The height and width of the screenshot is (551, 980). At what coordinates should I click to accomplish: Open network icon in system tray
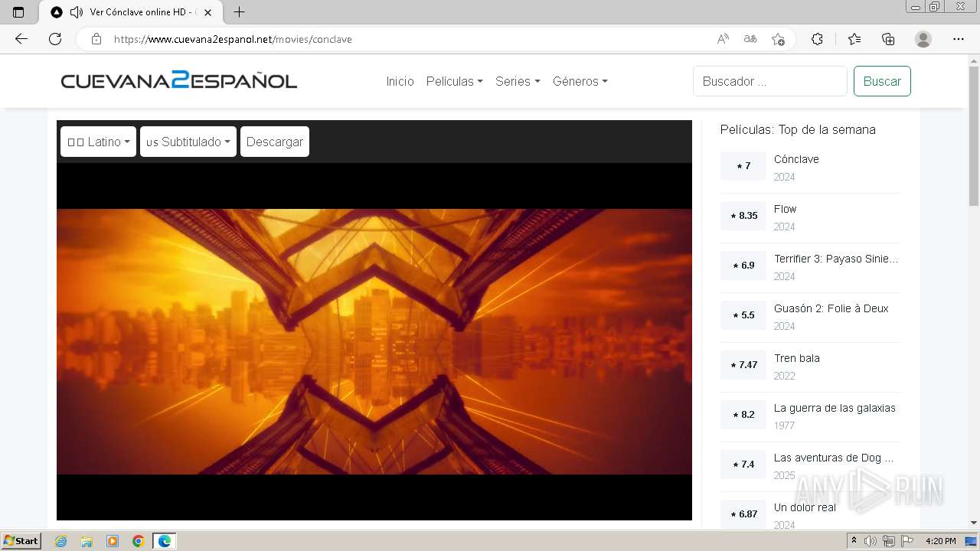click(888, 541)
